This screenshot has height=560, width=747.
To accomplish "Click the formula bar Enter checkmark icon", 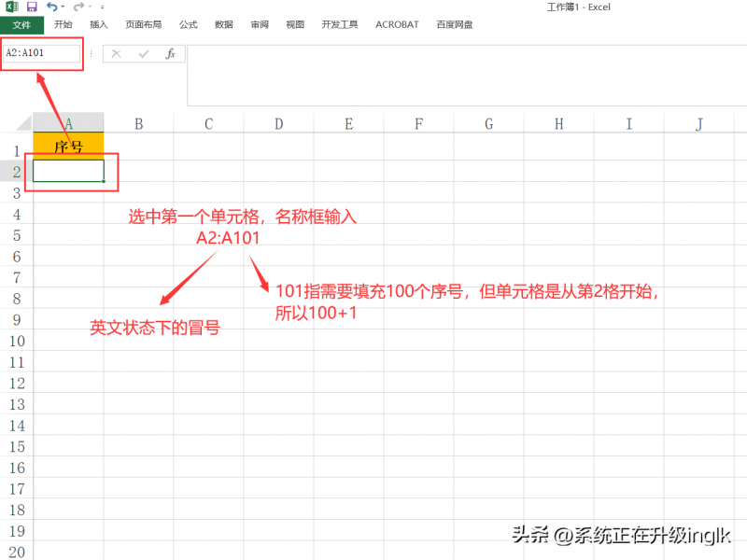I will (144, 54).
